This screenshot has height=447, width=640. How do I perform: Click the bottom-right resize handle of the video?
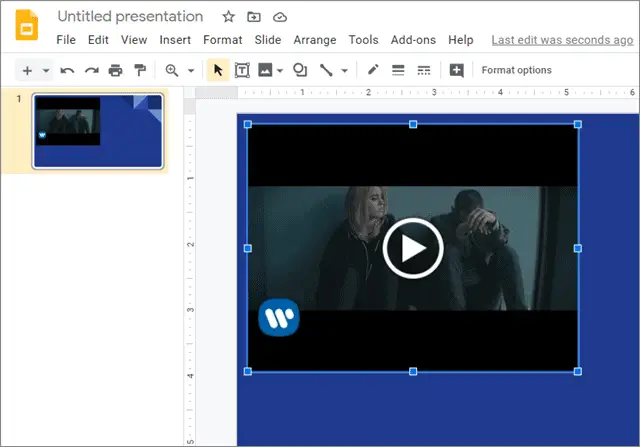pyautogui.click(x=578, y=371)
